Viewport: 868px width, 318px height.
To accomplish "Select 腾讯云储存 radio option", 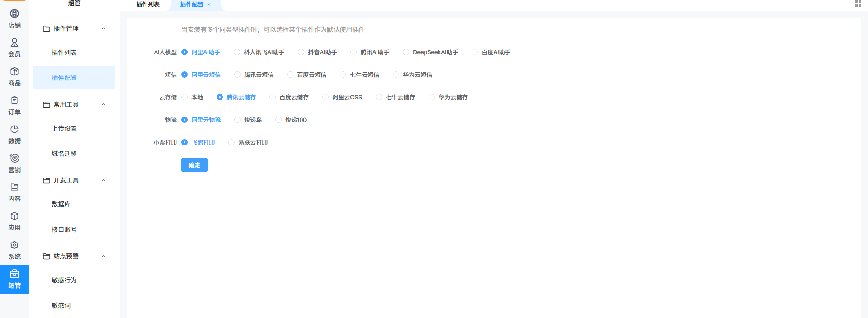I will point(236,98).
